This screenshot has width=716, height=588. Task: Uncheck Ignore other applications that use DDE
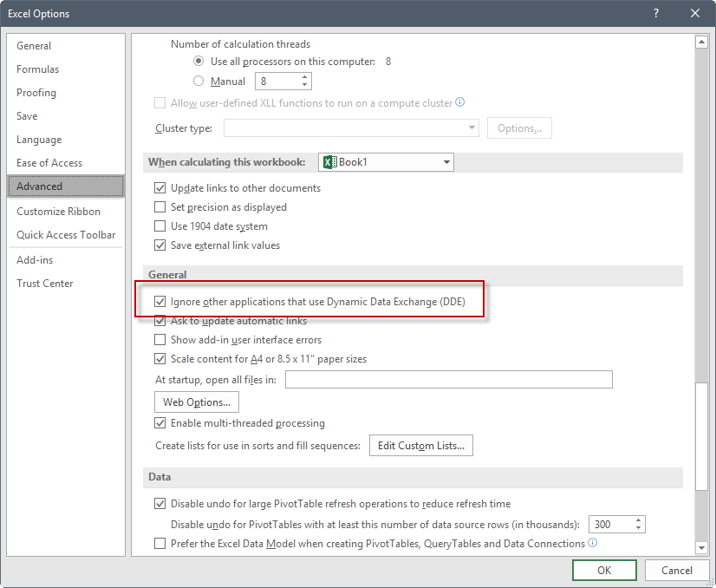coord(159,302)
